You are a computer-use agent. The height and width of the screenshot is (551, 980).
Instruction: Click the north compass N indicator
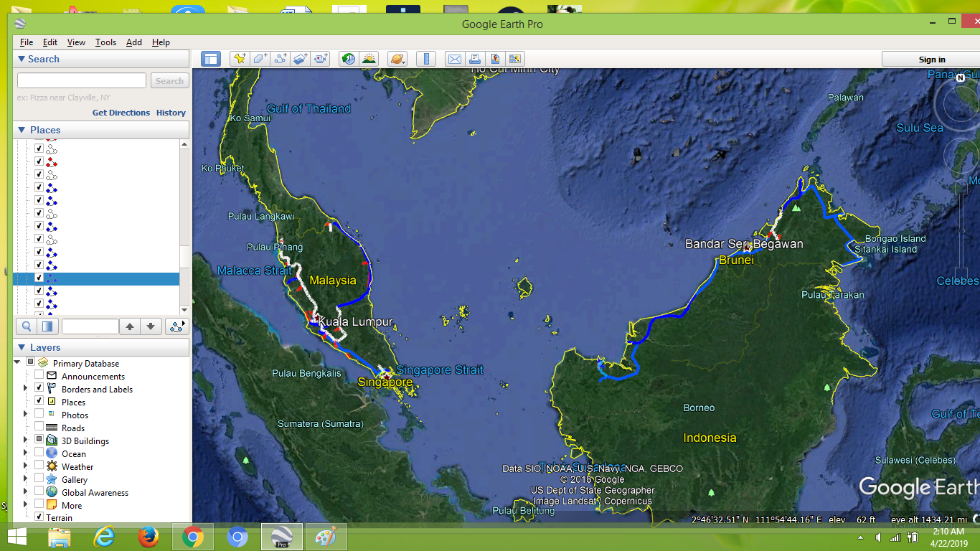[960, 77]
